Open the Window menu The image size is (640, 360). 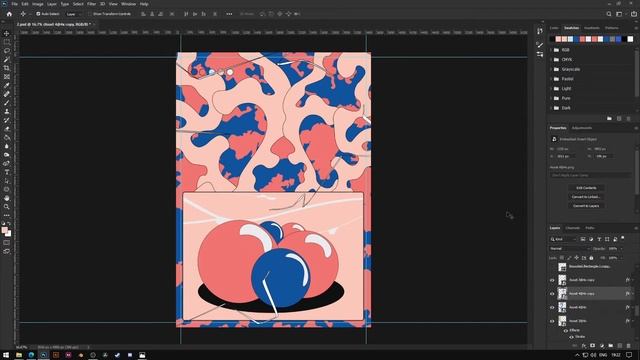click(x=128, y=4)
